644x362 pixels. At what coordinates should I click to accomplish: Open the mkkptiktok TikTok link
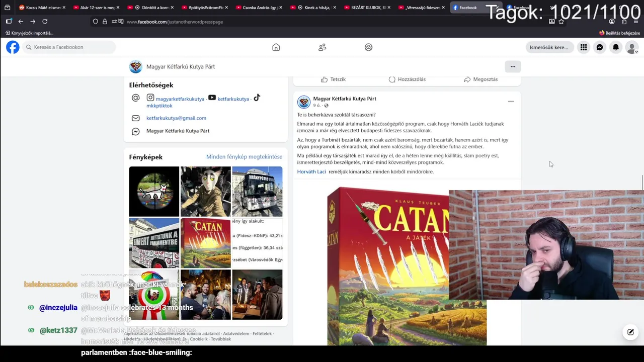159,106
